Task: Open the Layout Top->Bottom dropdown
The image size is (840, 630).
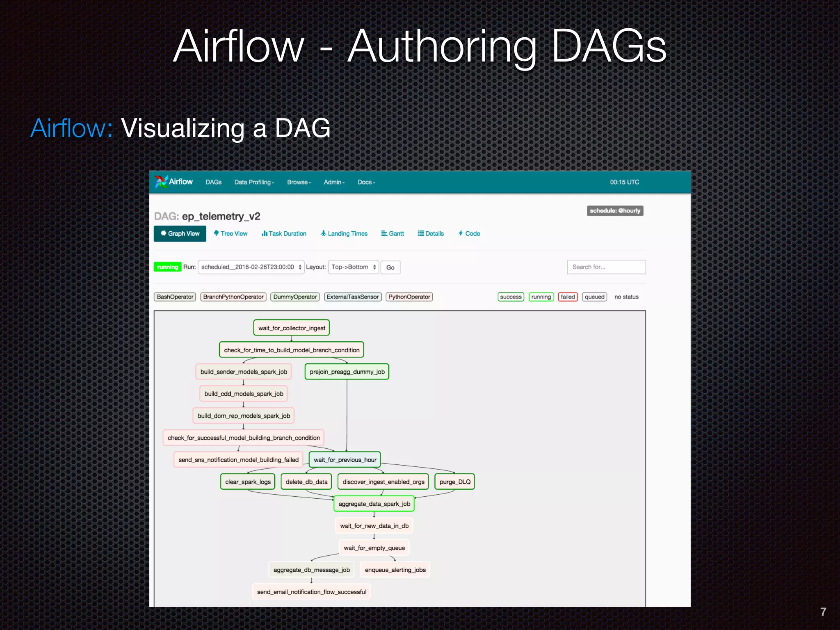Action: [353, 267]
